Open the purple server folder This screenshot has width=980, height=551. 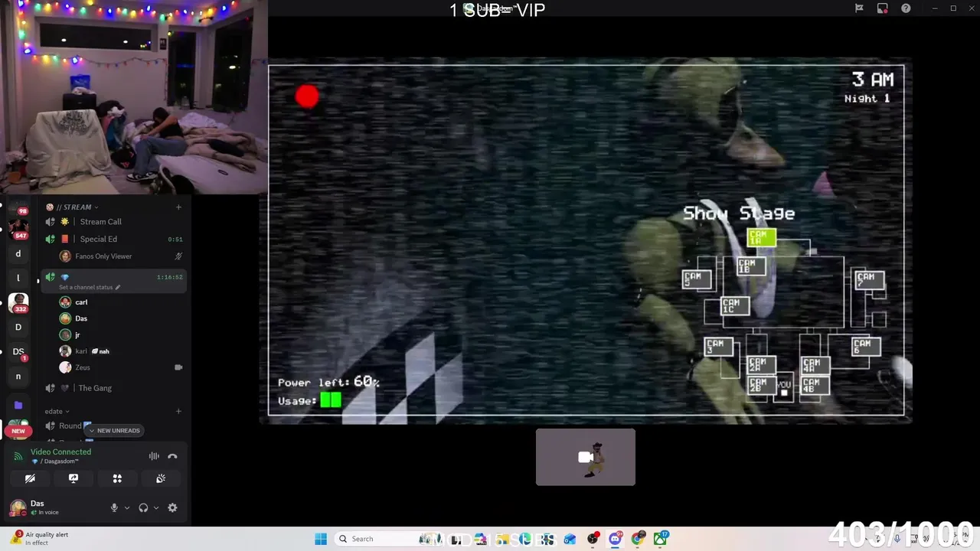pos(18,405)
